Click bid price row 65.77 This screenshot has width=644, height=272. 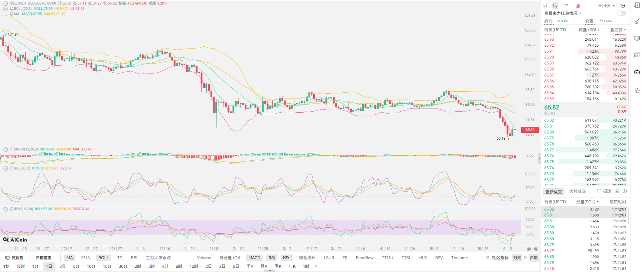(x=585, y=150)
